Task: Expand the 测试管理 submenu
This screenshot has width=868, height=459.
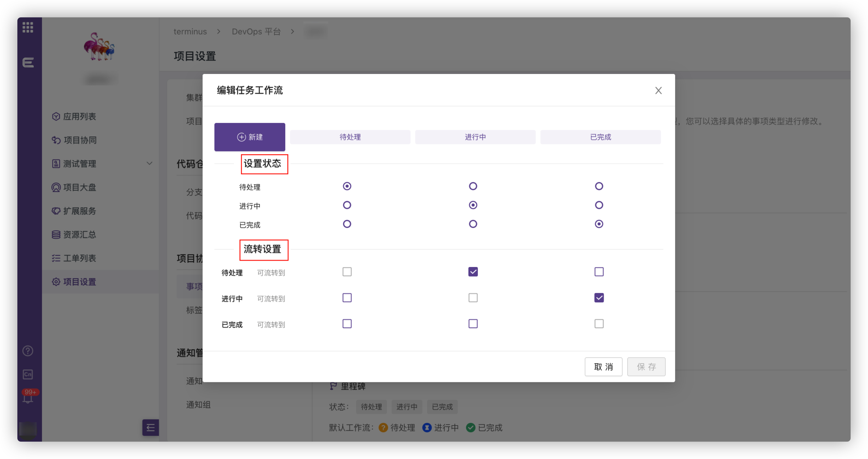Action: [149, 163]
